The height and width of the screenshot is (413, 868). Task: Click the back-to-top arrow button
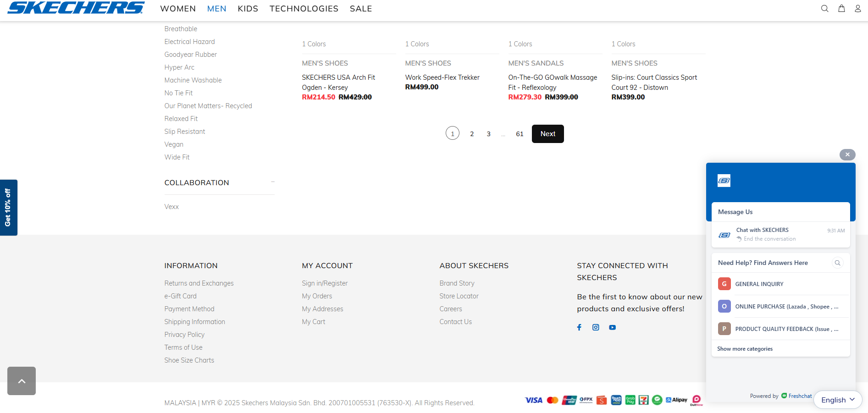(22, 381)
